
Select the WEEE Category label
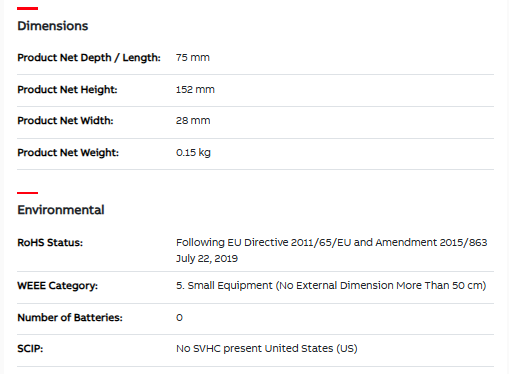[57, 286]
